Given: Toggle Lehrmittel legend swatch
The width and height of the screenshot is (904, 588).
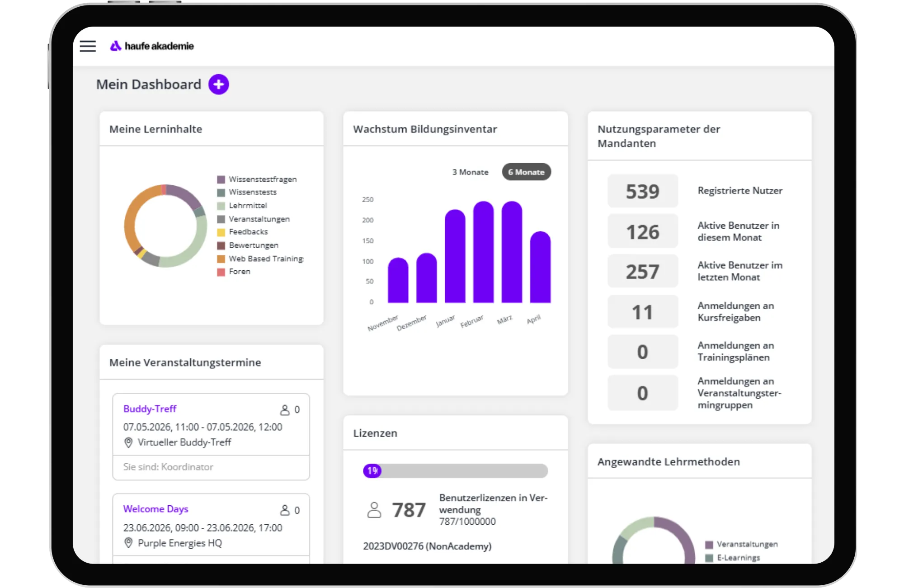Looking at the screenshot, I should click(221, 206).
